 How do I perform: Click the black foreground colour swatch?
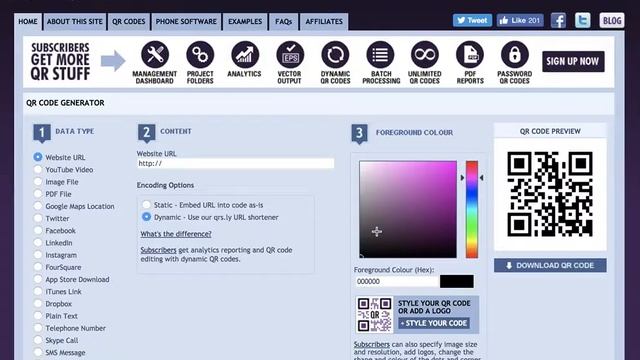pyautogui.click(x=457, y=281)
